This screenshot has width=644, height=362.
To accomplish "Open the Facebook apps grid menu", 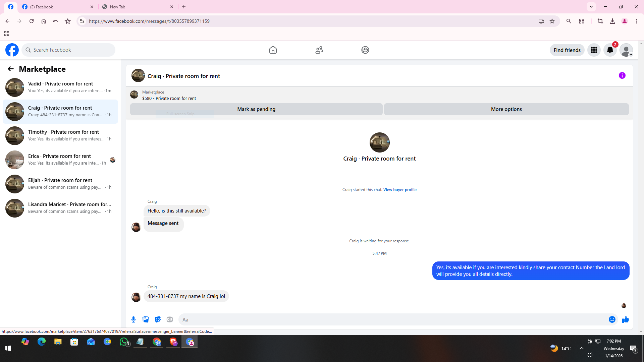I will coord(594,50).
